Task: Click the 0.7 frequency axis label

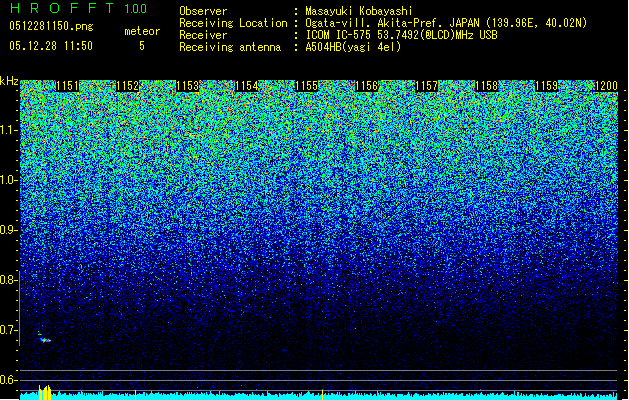Action: [8, 330]
